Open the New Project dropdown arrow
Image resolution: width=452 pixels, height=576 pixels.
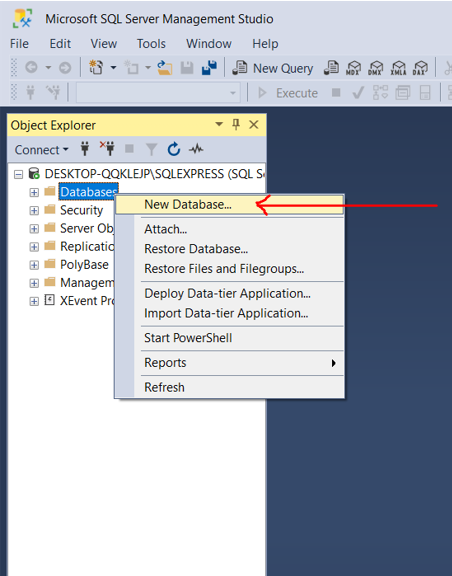[x=114, y=68]
